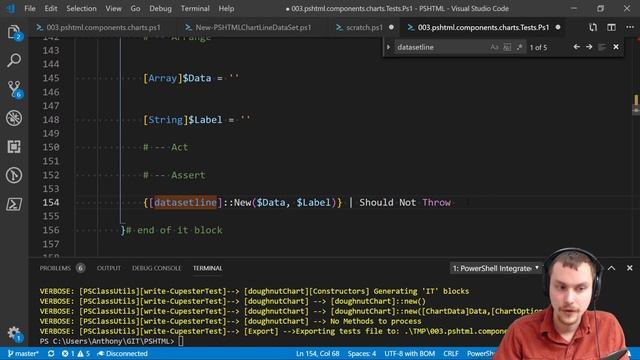The width and height of the screenshot is (640, 360).
Task: Split the editor to the right
Action: pyautogui.click(x=611, y=27)
